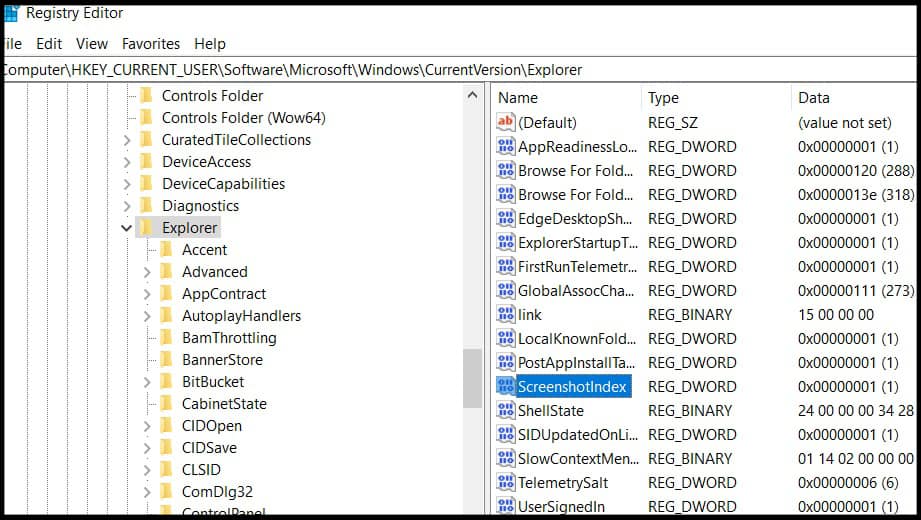Expand the Diagnostics key
Screen dimensions: 921x520
tap(127, 206)
